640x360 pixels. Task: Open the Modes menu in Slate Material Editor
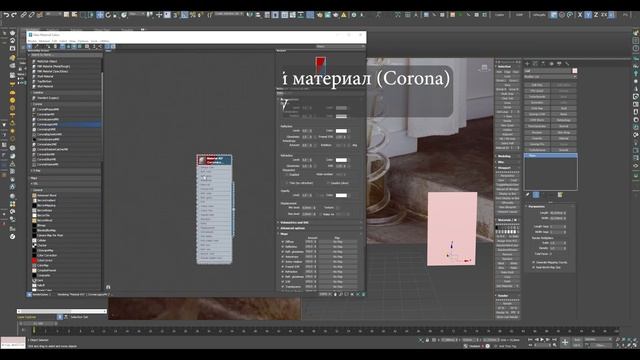(32, 41)
